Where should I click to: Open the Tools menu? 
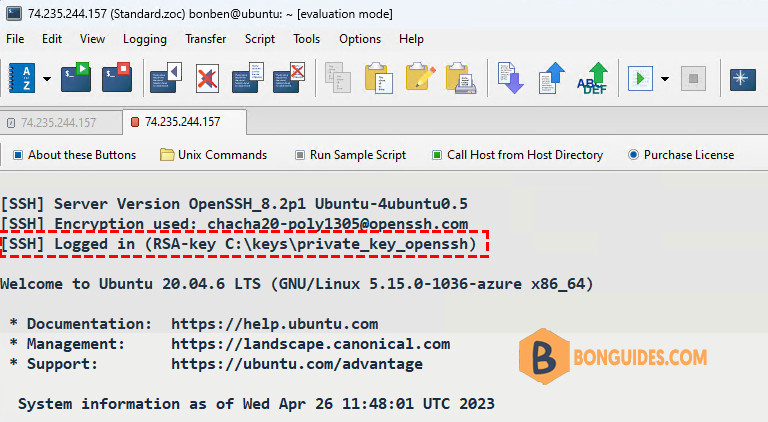307,39
